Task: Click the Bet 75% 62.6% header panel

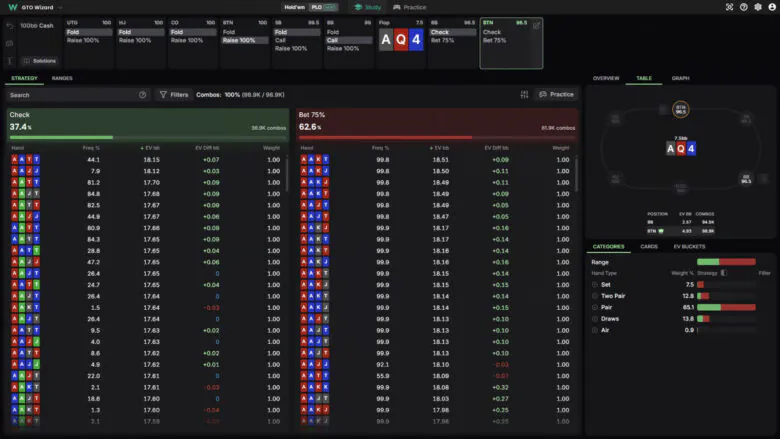Action: pos(437,125)
